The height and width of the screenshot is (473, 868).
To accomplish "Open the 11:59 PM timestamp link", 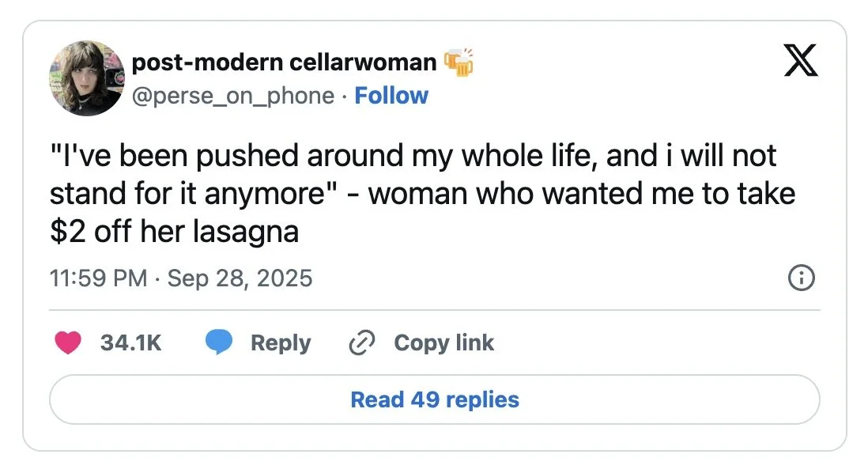I will coord(98,278).
